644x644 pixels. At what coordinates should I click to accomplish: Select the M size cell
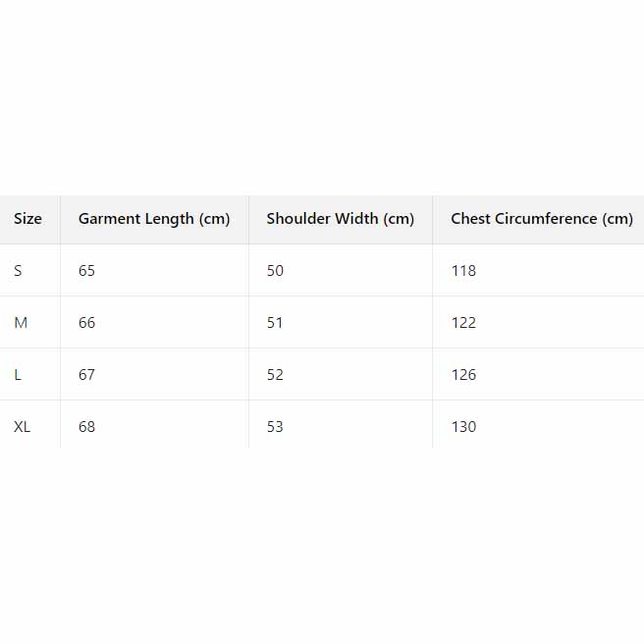pos(21,323)
